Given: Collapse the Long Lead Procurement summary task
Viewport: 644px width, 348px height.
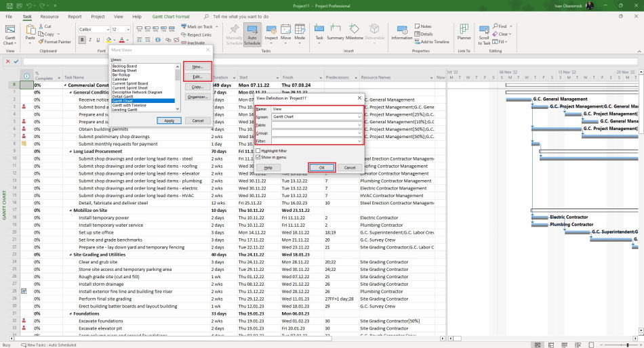Looking at the screenshot, I should click(71, 152).
